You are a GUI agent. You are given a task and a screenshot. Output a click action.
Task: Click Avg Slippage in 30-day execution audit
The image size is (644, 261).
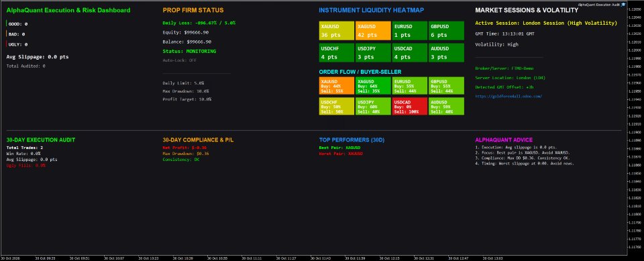point(32,160)
